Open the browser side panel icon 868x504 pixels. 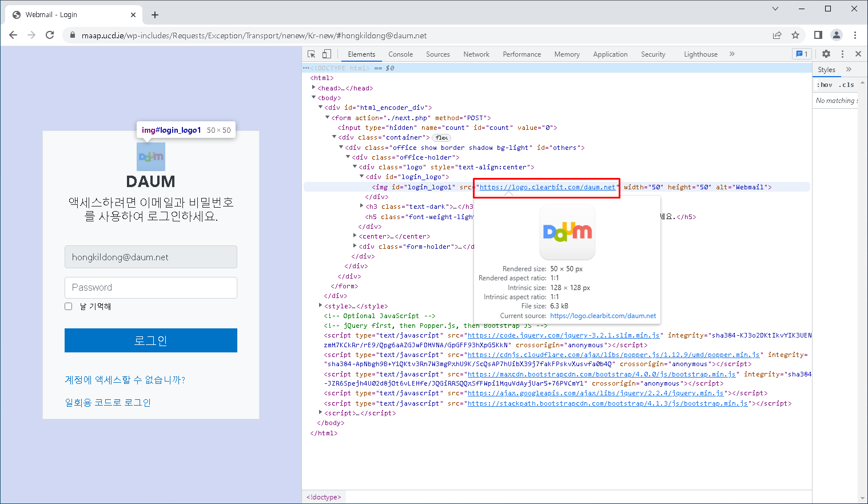point(818,35)
